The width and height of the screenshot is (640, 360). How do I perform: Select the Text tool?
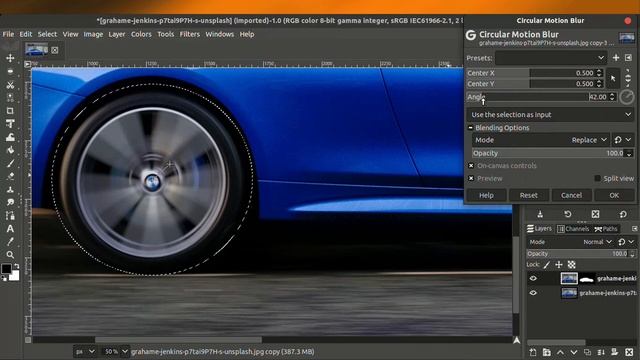coord(10,229)
